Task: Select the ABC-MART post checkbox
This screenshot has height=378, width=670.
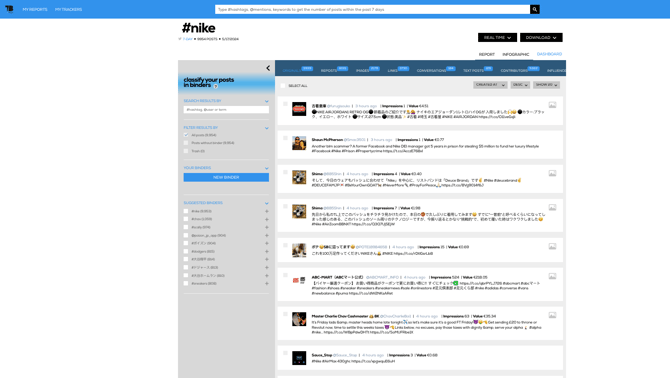Action: (x=285, y=275)
